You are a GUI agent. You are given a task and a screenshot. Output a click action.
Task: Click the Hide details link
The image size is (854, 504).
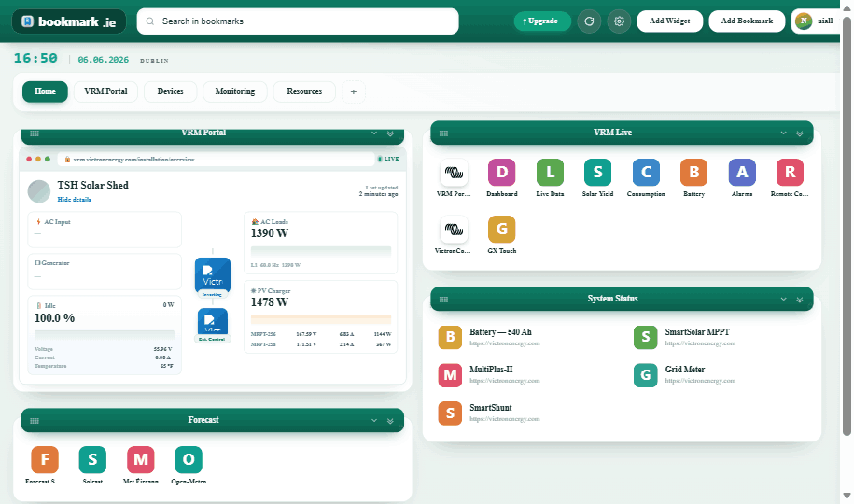click(74, 200)
